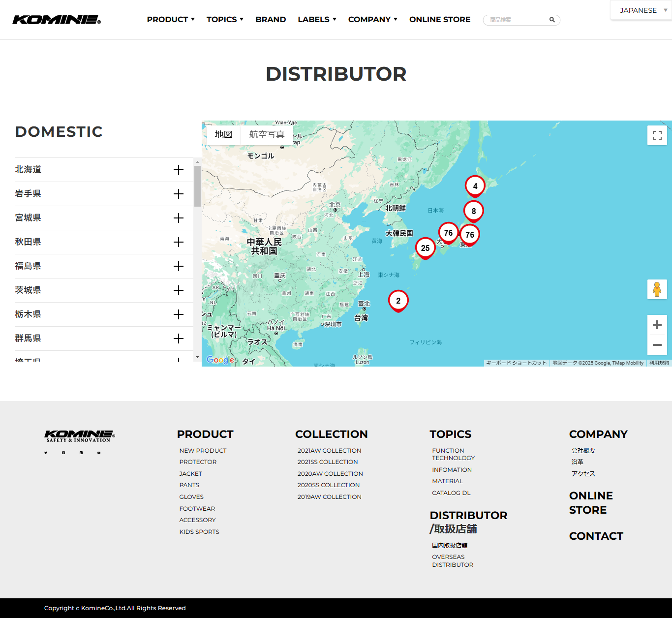Click the map cluster marker labeled 25
This screenshot has width=672, height=618.
(x=426, y=248)
